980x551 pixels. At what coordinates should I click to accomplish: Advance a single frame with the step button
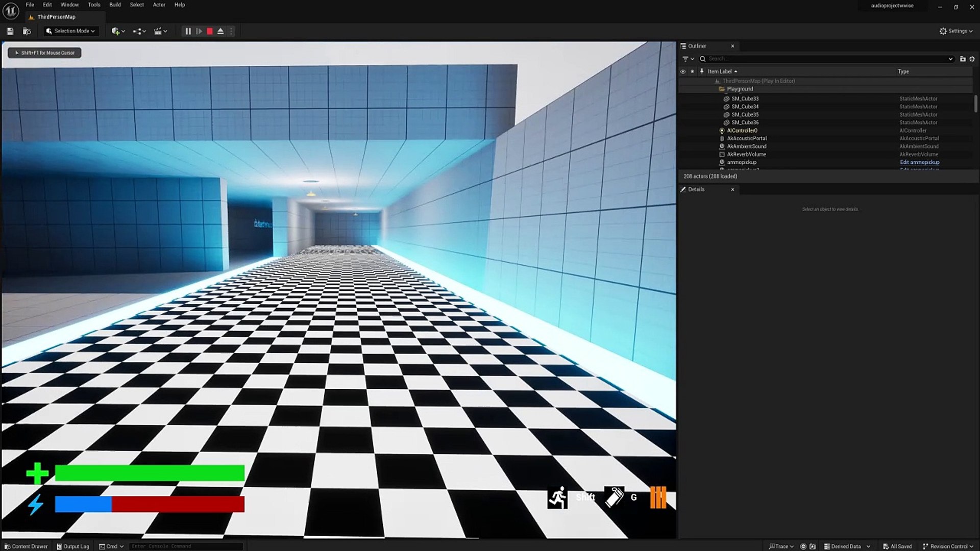199,31
